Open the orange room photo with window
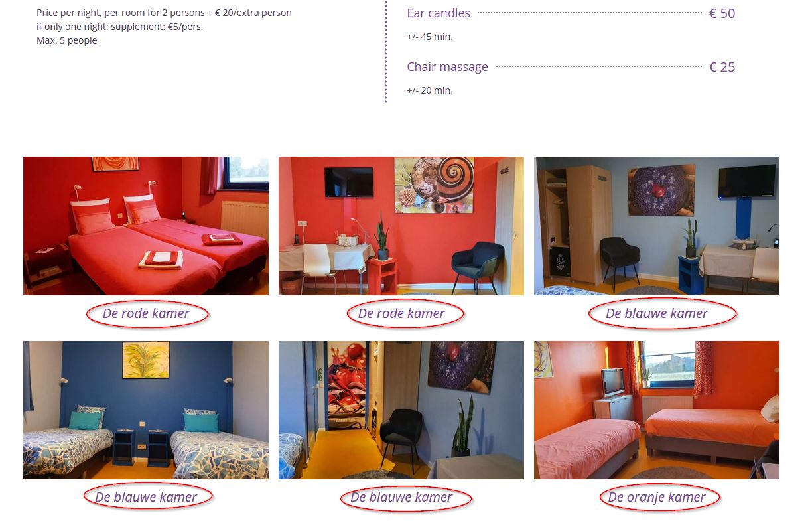This screenshot has height=521, width=812. pos(657,410)
